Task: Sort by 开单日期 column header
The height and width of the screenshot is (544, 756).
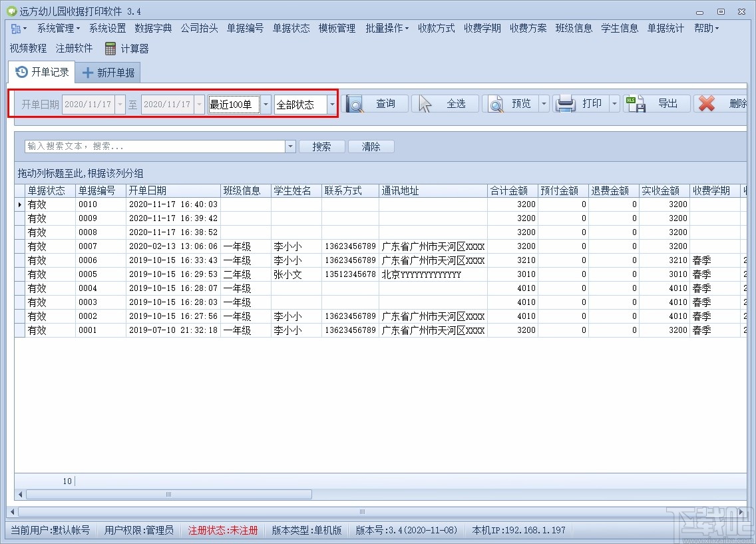Action: coord(173,190)
